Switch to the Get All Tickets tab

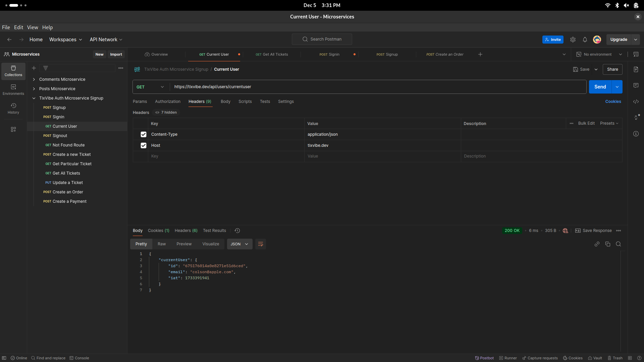coord(272,54)
